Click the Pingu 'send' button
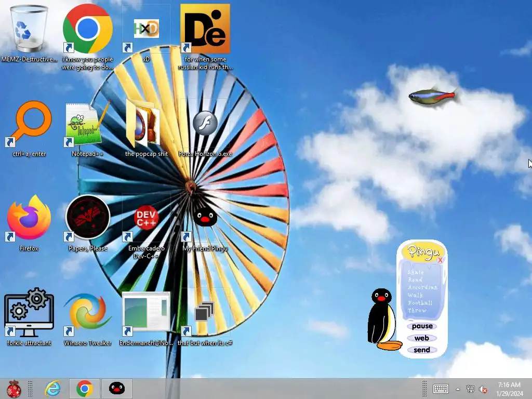This screenshot has height=399, width=532. tap(422, 350)
